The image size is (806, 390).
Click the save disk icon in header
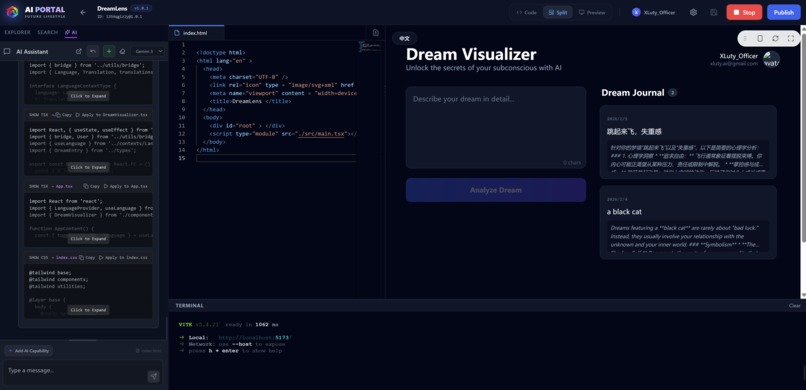713,12
